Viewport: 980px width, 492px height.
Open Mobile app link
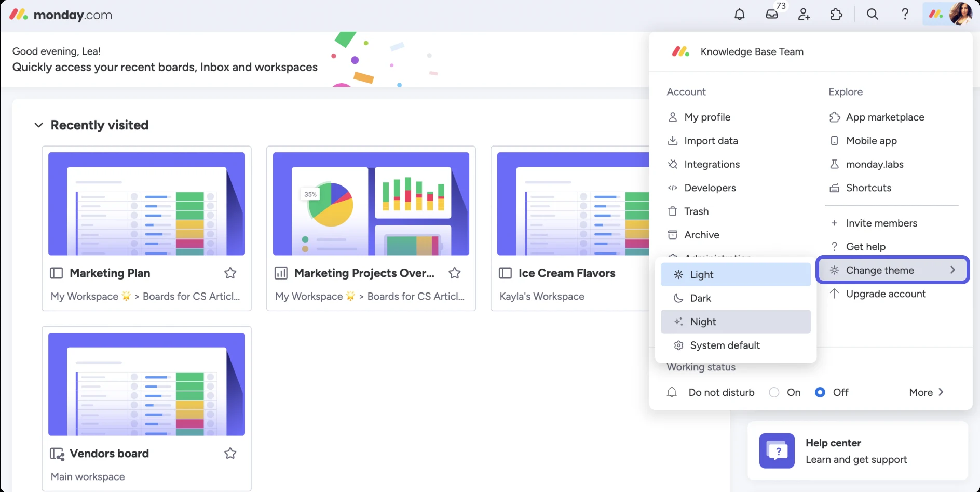pyautogui.click(x=863, y=141)
